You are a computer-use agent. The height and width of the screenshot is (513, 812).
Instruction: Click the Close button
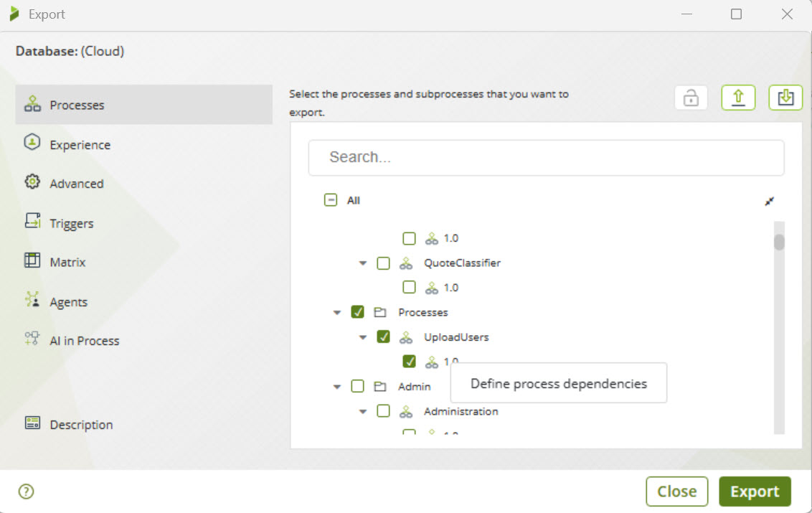[676, 491]
